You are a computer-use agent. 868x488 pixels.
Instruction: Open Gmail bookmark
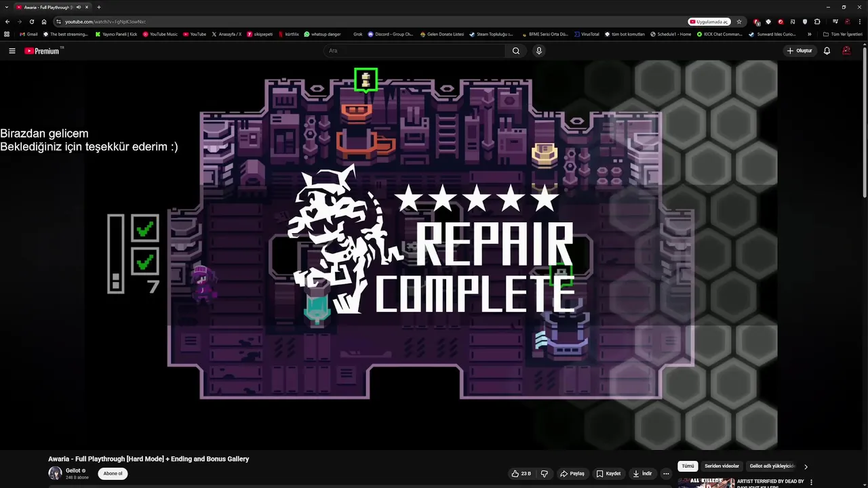point(28,34)
